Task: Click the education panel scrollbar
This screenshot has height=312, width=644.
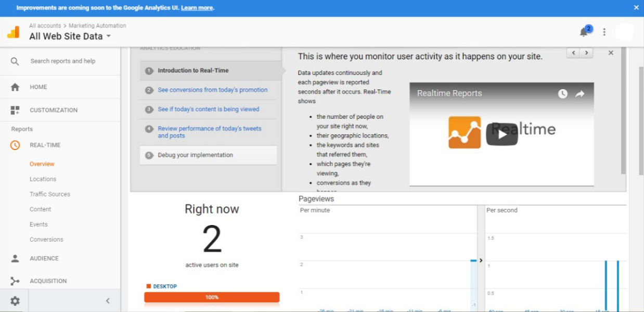Action: click(624, 111)
